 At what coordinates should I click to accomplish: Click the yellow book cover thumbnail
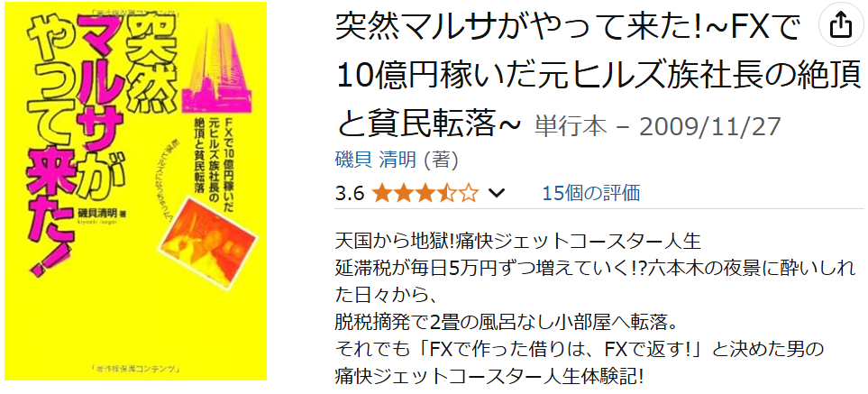(x=135, y=192)
